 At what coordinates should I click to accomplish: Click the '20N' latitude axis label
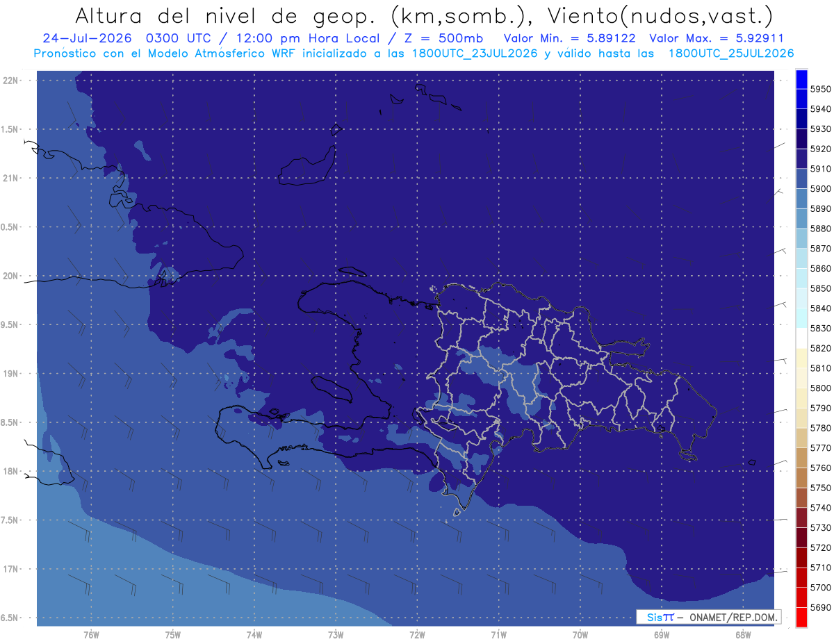(10, 276)
